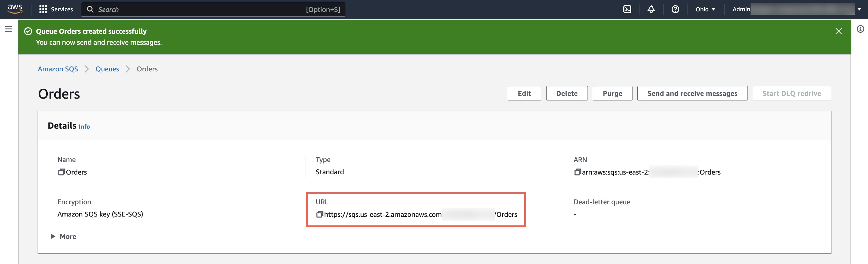Click the Queue Orders created successfully message
Image resolution: width=868 pixels, height=264 pixels.
(x=91, y=32)
